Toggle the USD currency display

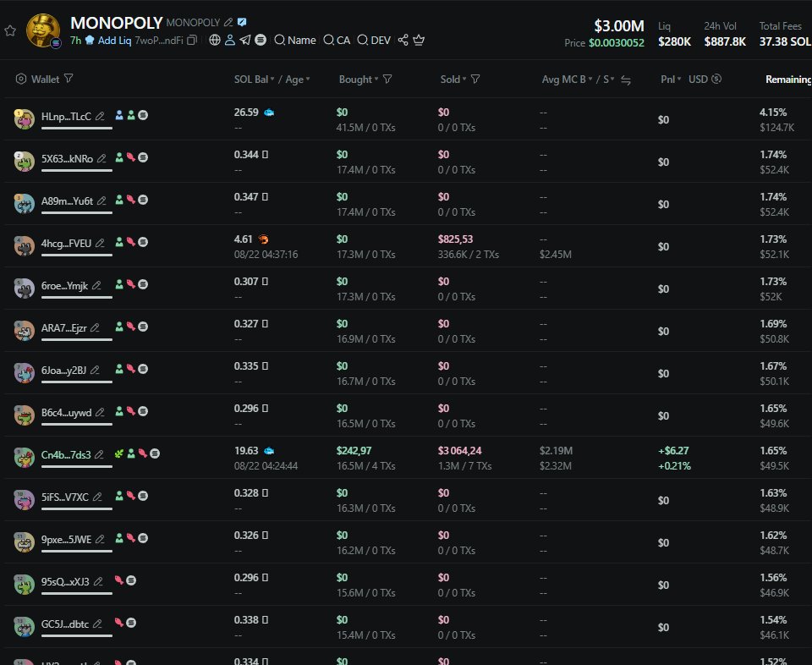[705, 79]
